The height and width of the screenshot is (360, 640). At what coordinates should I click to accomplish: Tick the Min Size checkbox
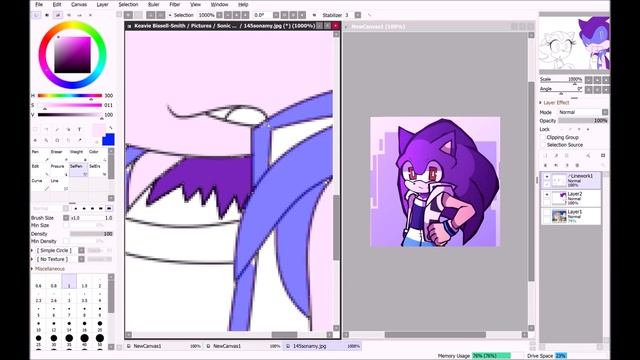coord(66,225)
